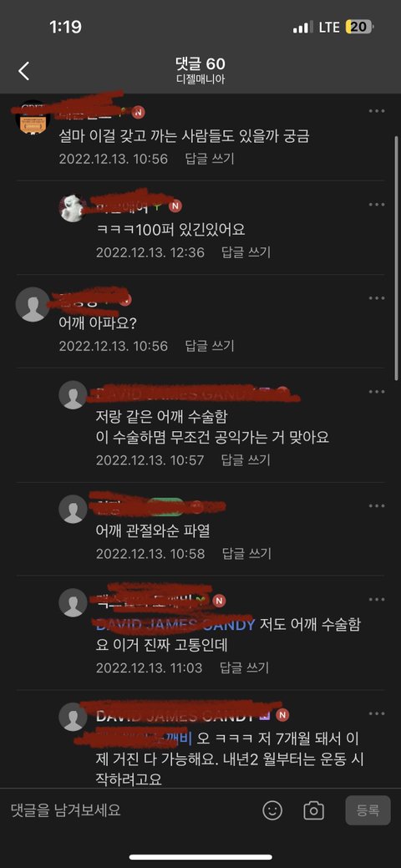Screen dimensions: 401x868
Task: Tap the mentioned DAVID JAMES GANDY username
Action: [x=175, y=625]
